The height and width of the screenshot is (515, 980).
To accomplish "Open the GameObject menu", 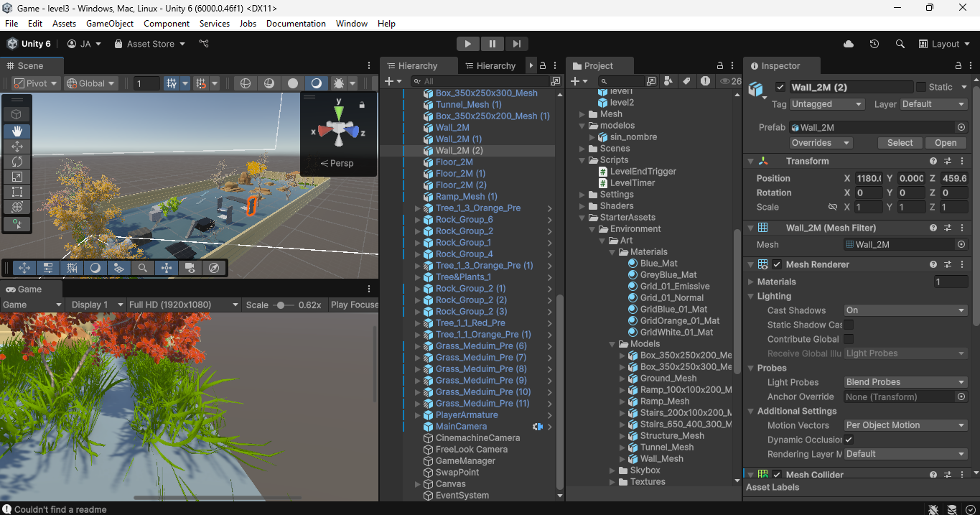I will click(x=110, y=24).
